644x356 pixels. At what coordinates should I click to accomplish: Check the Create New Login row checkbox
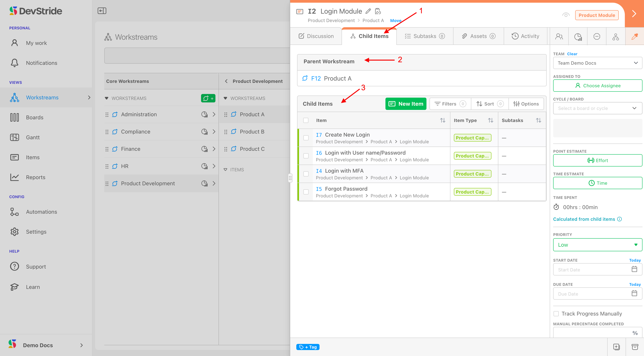click(x=306, y=138)
